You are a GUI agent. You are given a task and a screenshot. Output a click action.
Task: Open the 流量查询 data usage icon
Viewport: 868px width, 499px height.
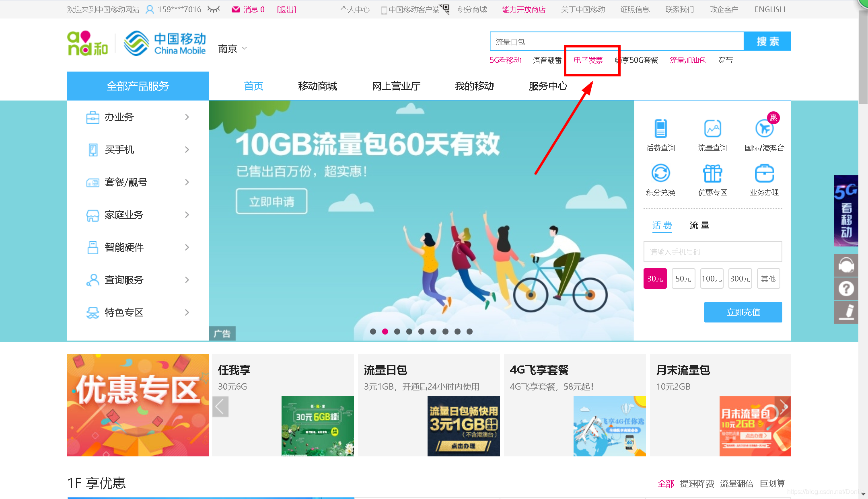712,129
